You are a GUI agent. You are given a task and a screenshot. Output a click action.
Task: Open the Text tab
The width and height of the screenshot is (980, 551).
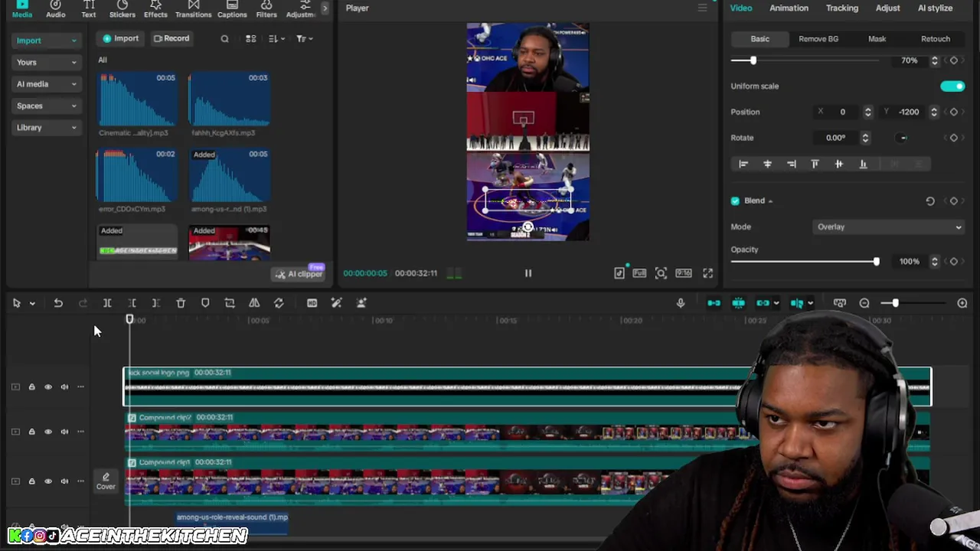[89, 10]
